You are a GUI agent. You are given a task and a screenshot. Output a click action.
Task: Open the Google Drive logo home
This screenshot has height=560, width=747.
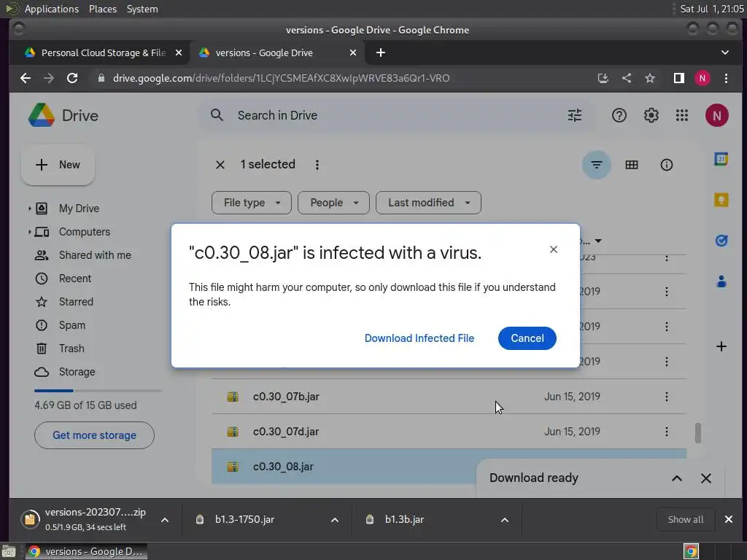[x=63, y=115]
